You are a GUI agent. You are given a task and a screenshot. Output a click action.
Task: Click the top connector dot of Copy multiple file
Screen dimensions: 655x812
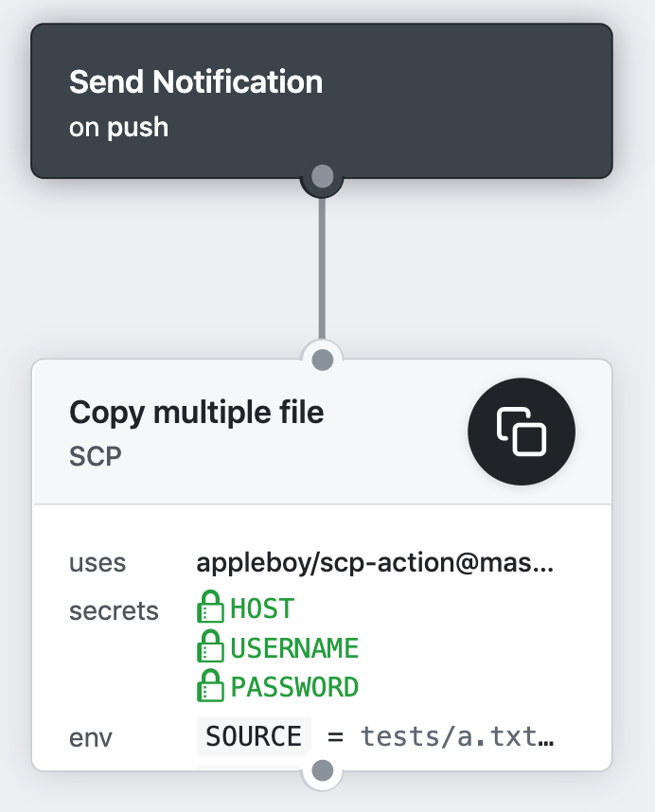pyautogui.click(x=323, y=360)
